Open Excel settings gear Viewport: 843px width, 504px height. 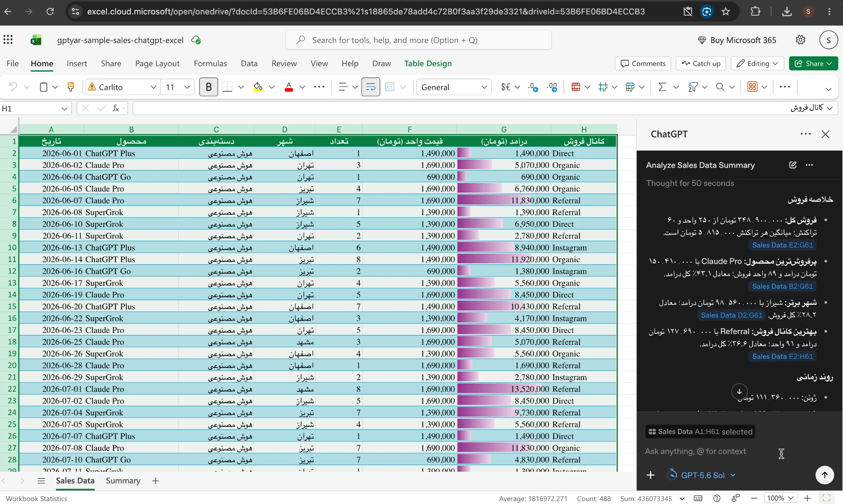pos(800,40)
